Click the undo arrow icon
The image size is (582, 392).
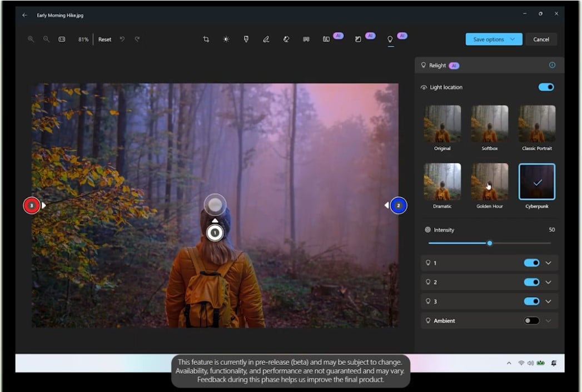tap(122, 39)
